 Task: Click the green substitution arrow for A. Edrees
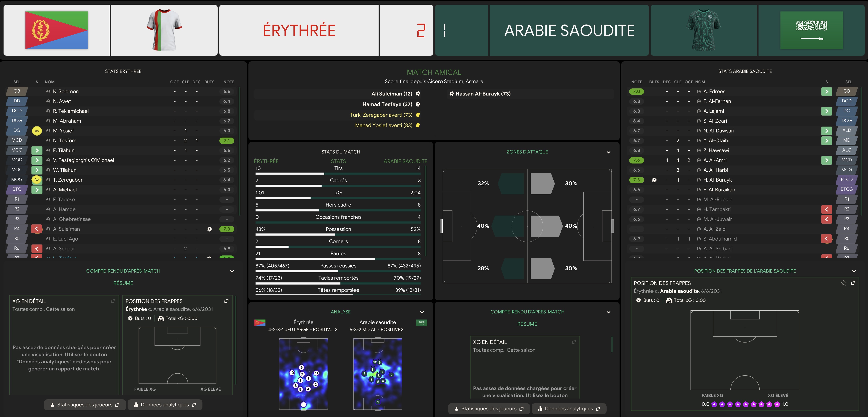(x=827, y=92)
